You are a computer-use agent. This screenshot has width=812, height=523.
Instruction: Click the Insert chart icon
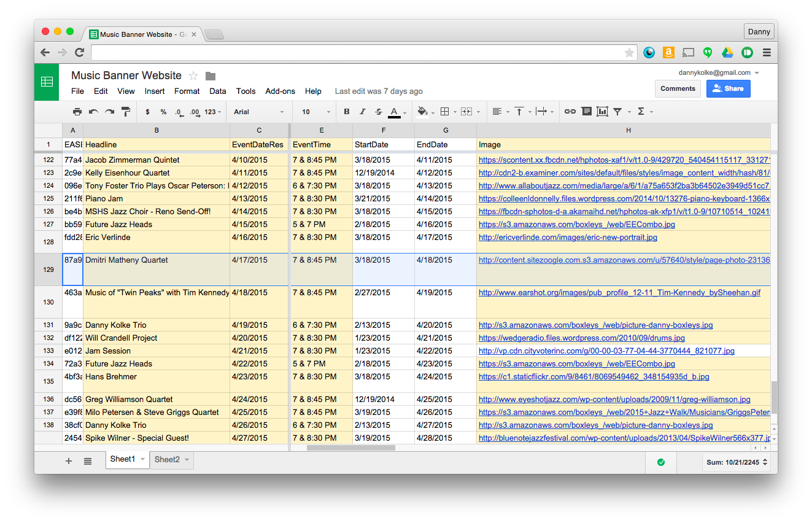[x=602, y=112]
